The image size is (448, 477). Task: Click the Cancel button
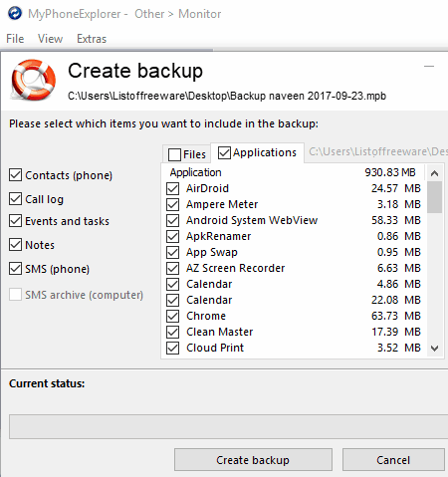point(393,460)
